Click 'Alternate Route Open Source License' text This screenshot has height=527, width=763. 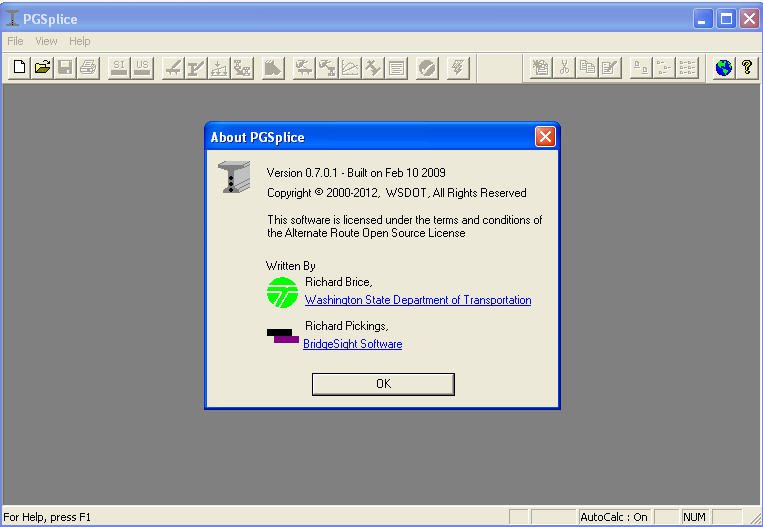(x=375, y=233)
